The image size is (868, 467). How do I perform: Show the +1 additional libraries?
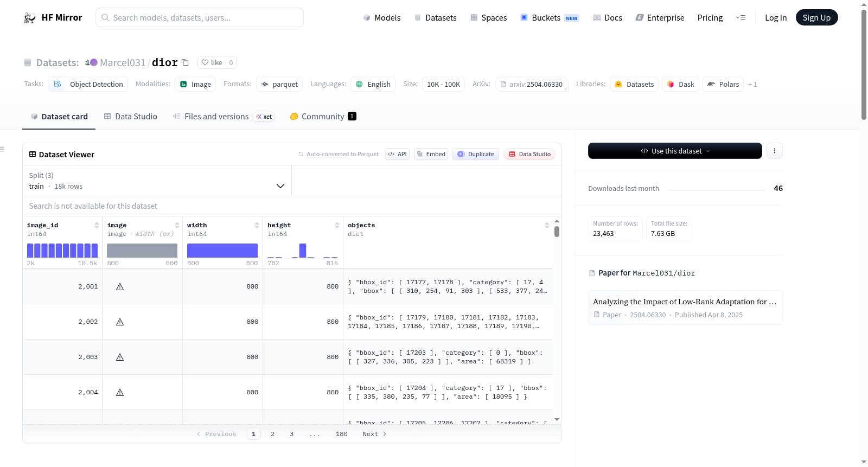pyautogui.click(x=752, y=84)
